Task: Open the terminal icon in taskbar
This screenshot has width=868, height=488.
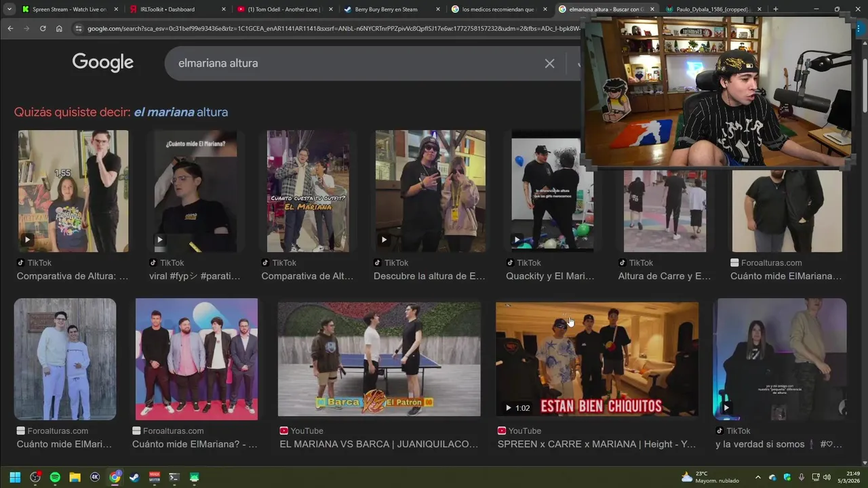Action: click(174, 477)
